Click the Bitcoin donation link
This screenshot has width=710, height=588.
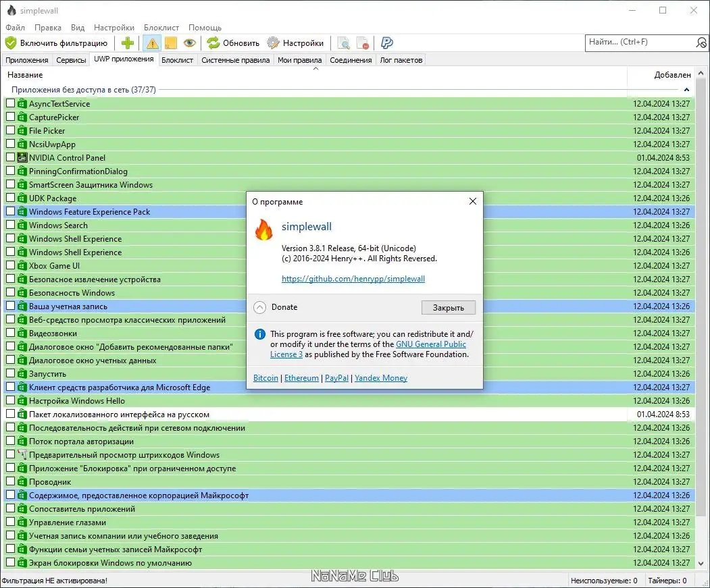tap(265, 378)
